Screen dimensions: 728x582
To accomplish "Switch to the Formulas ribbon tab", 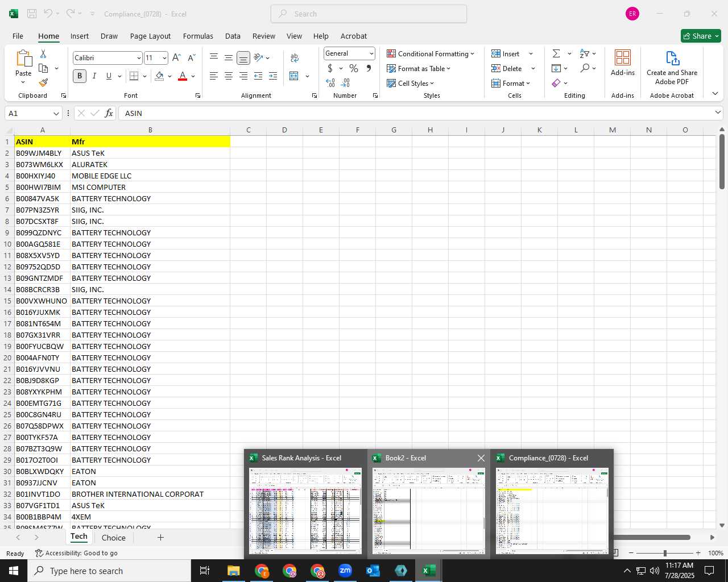I will (198, 36).
